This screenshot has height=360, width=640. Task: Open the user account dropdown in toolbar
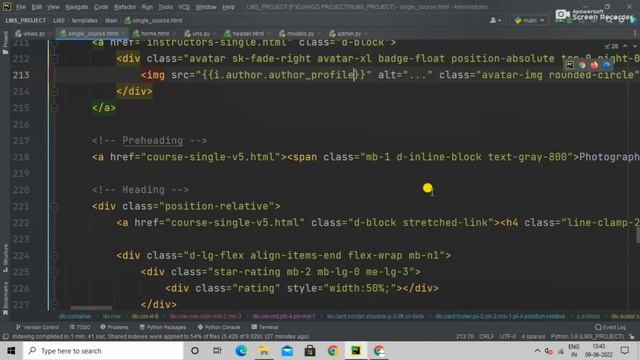[496, 20]
